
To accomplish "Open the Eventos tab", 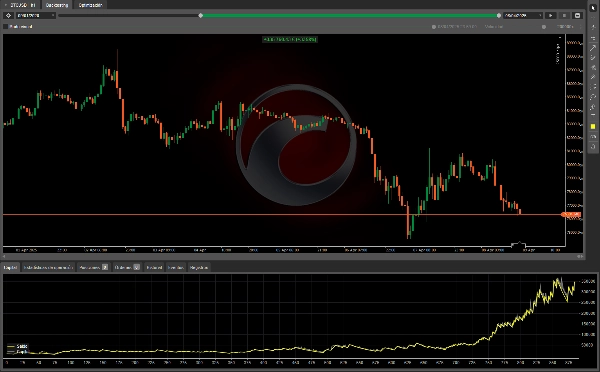I will point(176,267).
